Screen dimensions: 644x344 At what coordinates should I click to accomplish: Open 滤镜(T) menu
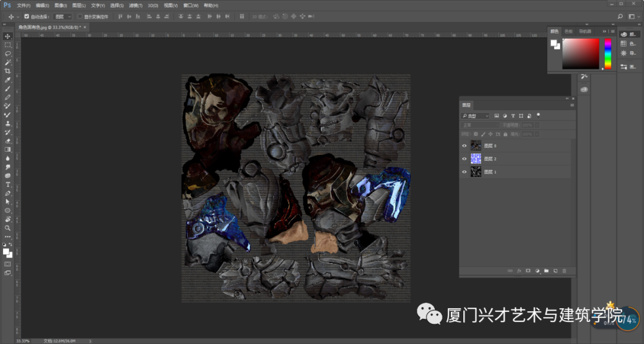pos(135,5)
